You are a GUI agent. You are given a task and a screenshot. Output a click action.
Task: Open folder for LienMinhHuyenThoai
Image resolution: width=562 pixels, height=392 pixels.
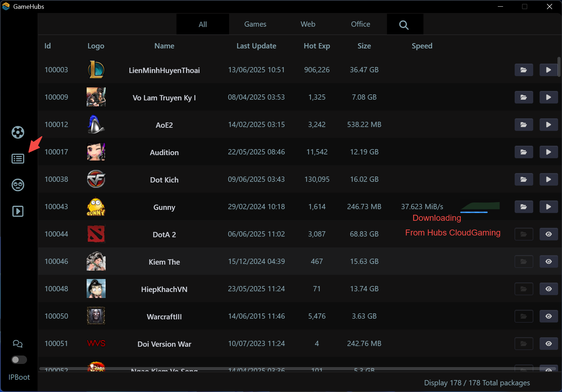click(x=523, y=70)
